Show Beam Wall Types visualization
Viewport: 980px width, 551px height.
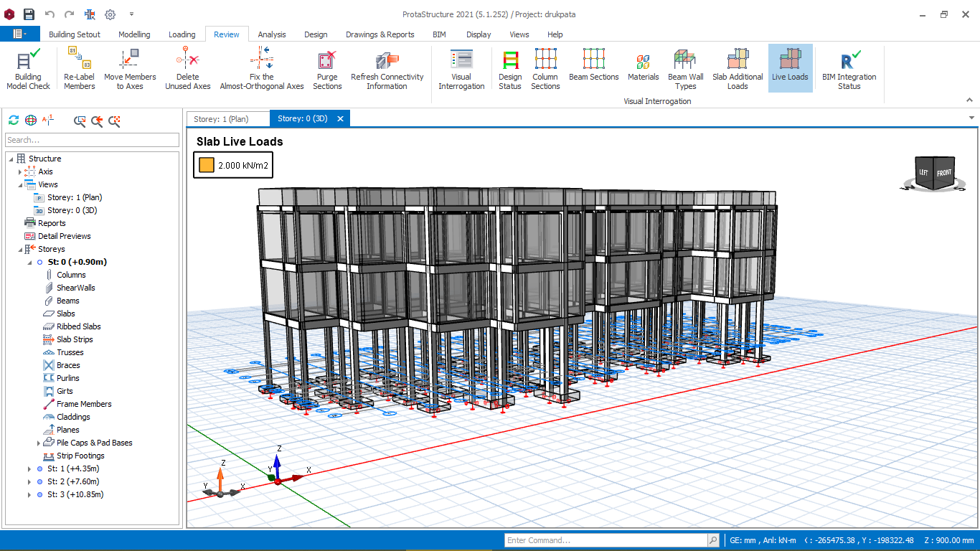tap(685, 69)
